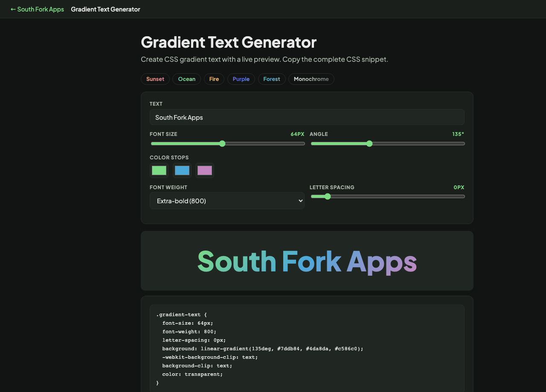Open the pink color stop picker
This screenshot has width=546, height=392.
205,170
